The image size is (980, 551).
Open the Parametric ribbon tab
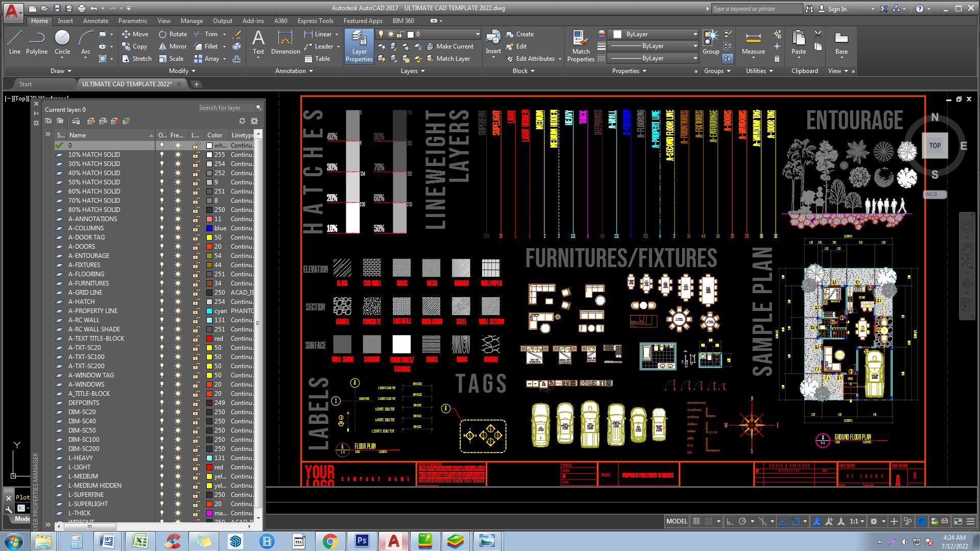[133, 21]
